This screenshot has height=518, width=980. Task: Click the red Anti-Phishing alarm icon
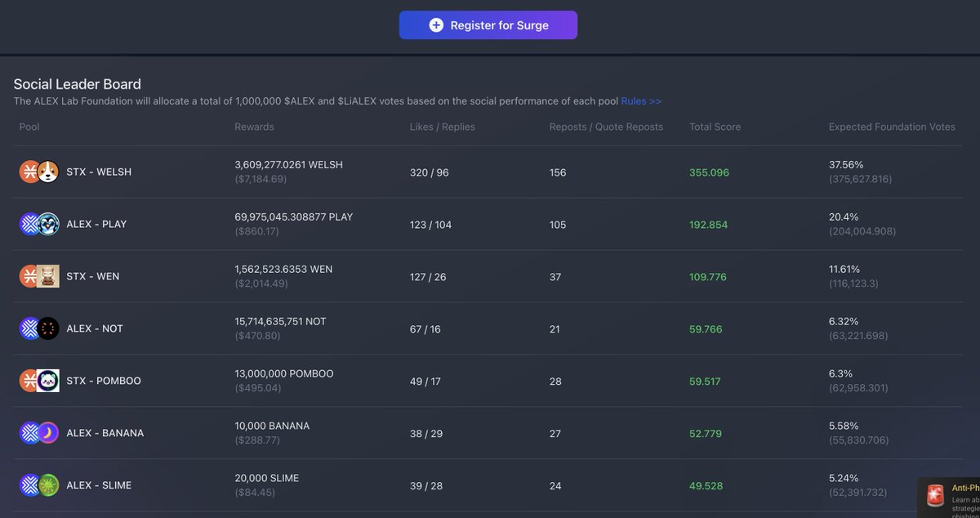point(935,495)
